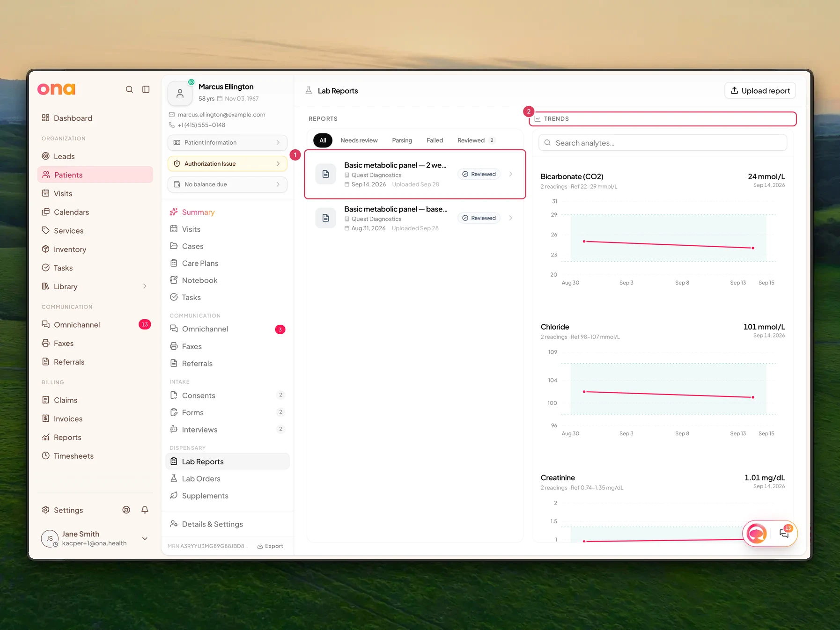Viewport: 840px width, 630px height.
Task: Open Supplements in Dispensary
Action: coord(228,496)
